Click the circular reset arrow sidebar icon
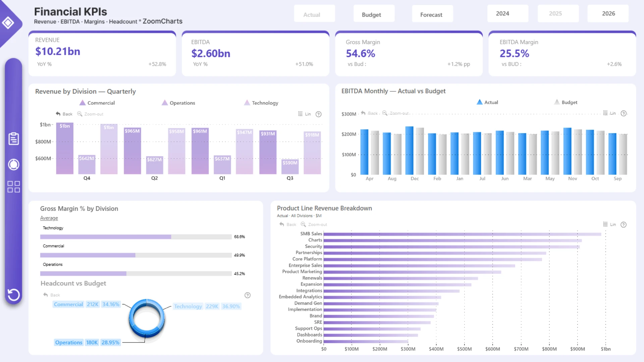The width and height of the screenshot is (644, 362). (x=13, y=295)
